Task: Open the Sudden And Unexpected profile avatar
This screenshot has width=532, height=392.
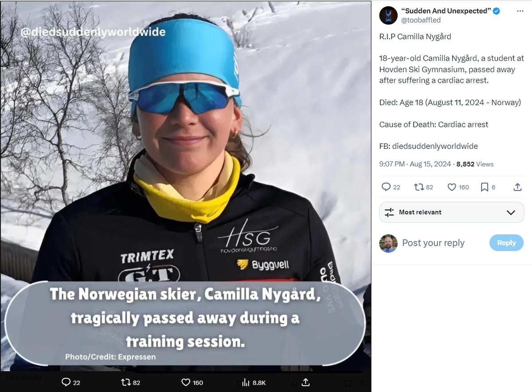Action: 388,16
